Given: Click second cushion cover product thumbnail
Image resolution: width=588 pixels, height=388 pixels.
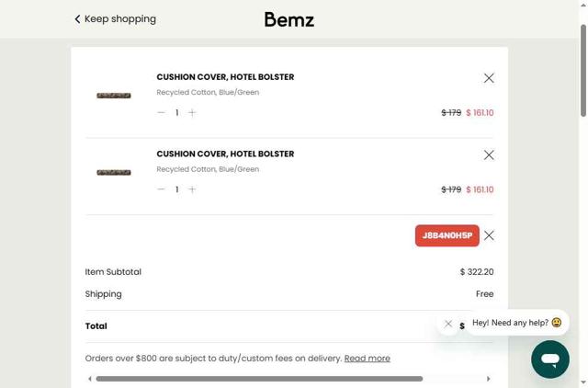Looking at the screenshot, I should (x=114, y=172).
